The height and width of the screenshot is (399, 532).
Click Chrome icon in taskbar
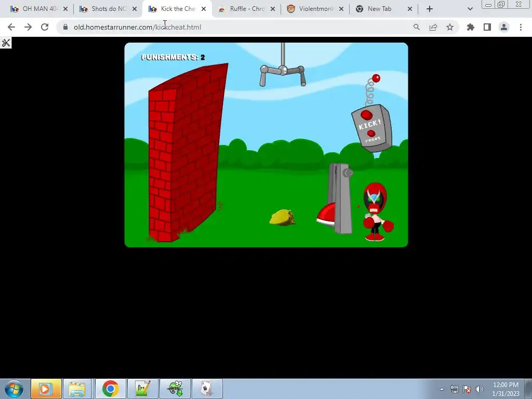pos(110,389)
